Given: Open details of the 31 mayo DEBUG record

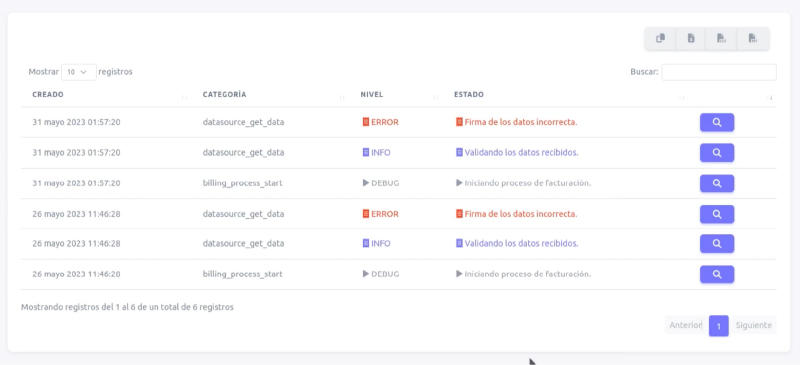Looking at the screenshot, I should [717, 183].
